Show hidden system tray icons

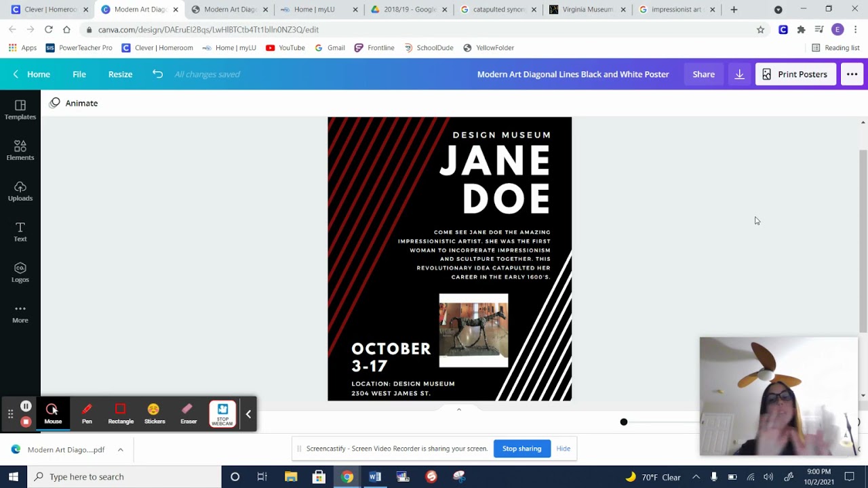tap(696, 476)
